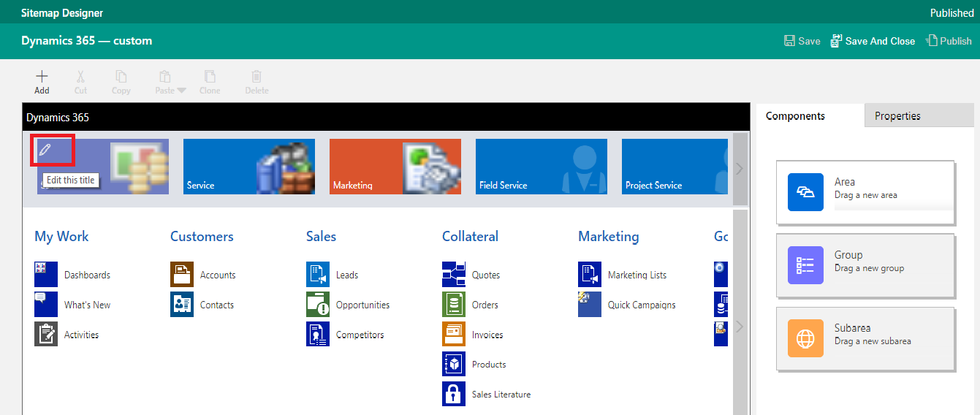Switch to the Properties tab
Screen dimensions: 980x415
pyautogui.click(x=919, y=115)
